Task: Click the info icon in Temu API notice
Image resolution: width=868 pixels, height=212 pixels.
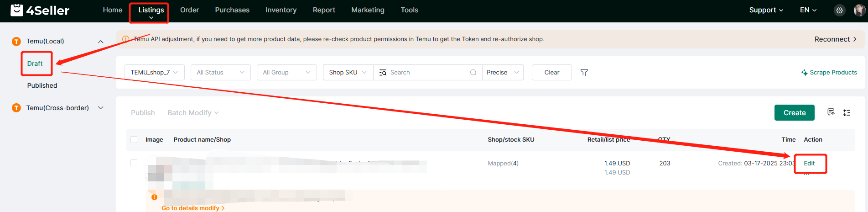Action: 125,39
